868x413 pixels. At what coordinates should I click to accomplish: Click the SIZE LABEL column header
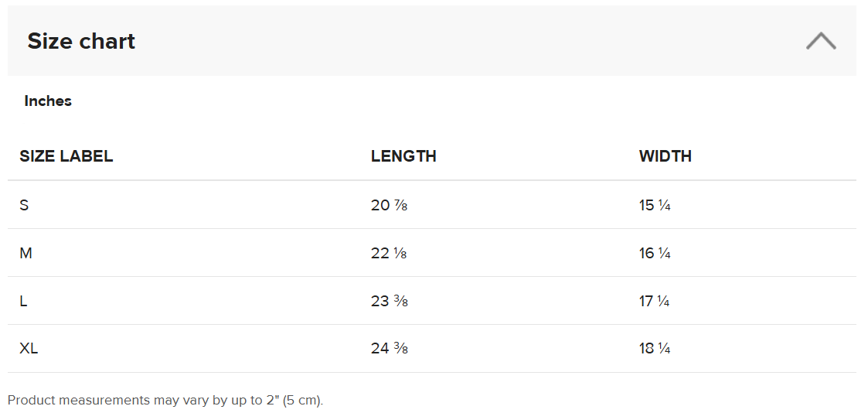point(66,156)
